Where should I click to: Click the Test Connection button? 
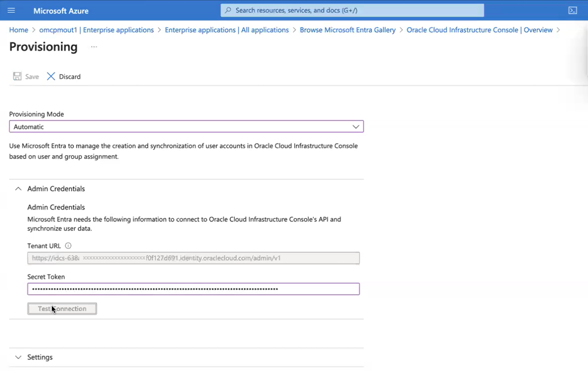click(x=62, y=308)
